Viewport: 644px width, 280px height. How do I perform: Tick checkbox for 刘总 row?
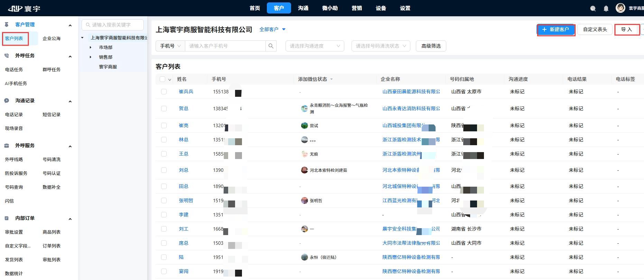coord(164,170)
